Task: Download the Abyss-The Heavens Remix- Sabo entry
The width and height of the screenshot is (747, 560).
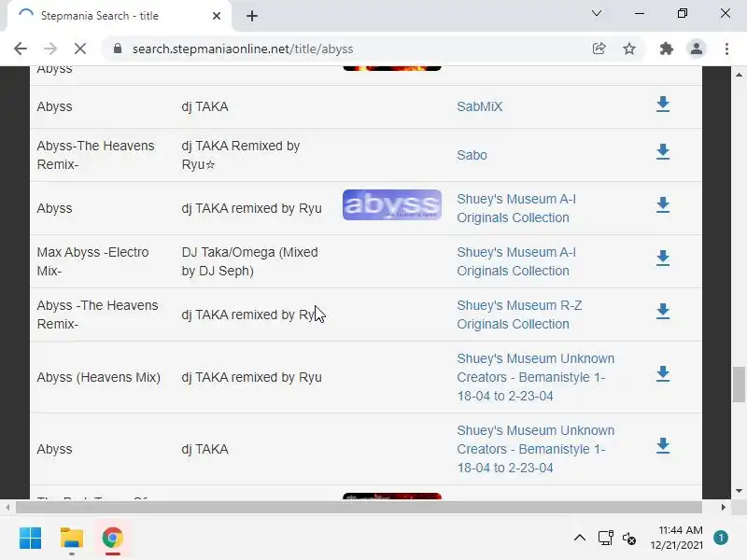Action: (663, 152)
